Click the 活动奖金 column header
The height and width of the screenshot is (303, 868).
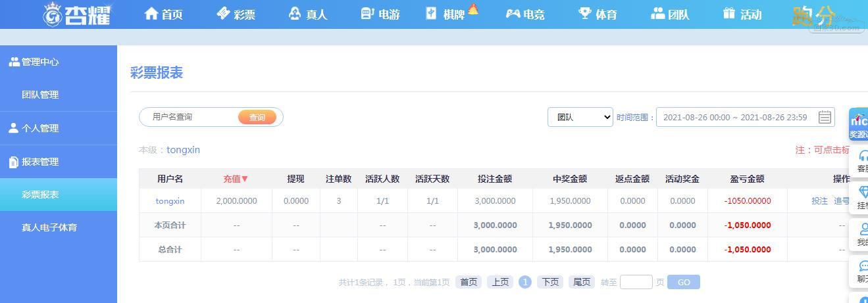[x=682, y=179]
